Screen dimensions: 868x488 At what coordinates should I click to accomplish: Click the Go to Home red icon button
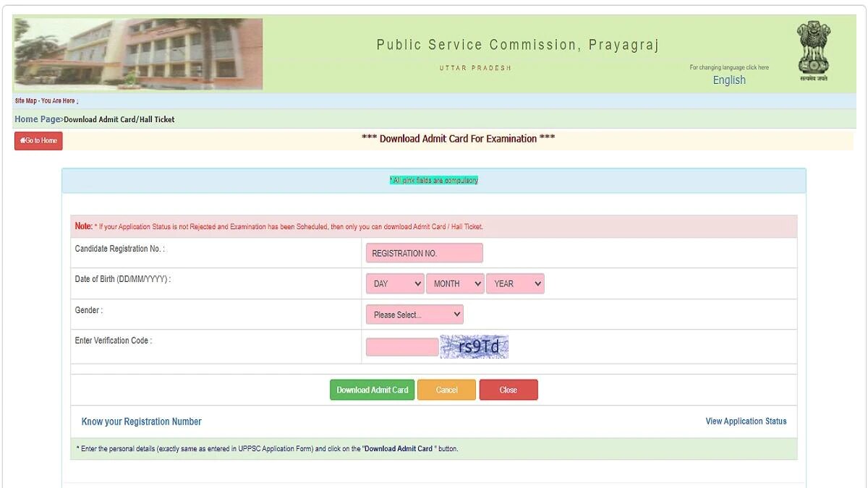point(38,141)
